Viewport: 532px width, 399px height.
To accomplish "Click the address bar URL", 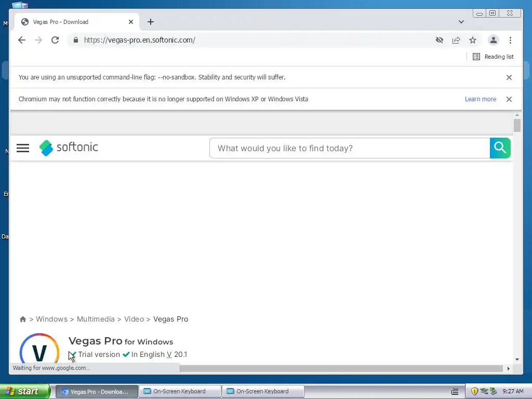I will tap(139, 40).
